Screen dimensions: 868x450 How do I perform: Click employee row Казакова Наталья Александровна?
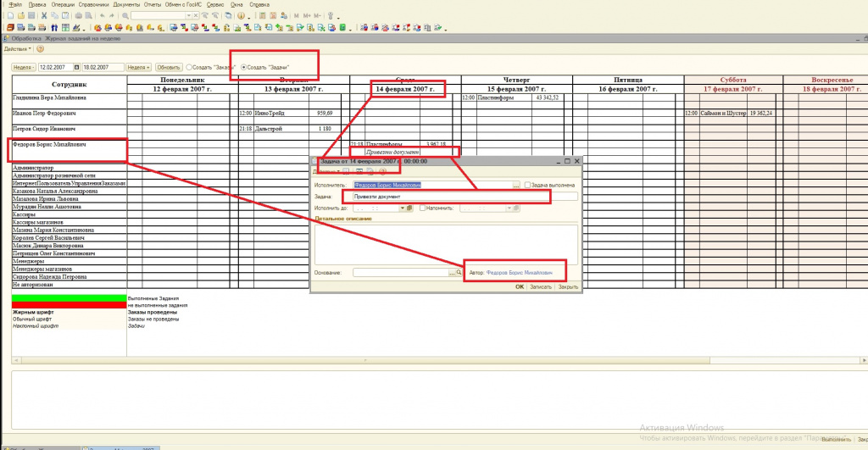pyautogui.click(x=70, y=191)
